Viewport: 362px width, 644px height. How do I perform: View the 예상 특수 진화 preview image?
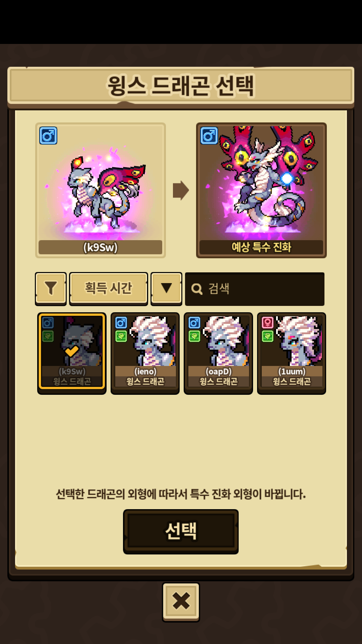coord(261,190)
